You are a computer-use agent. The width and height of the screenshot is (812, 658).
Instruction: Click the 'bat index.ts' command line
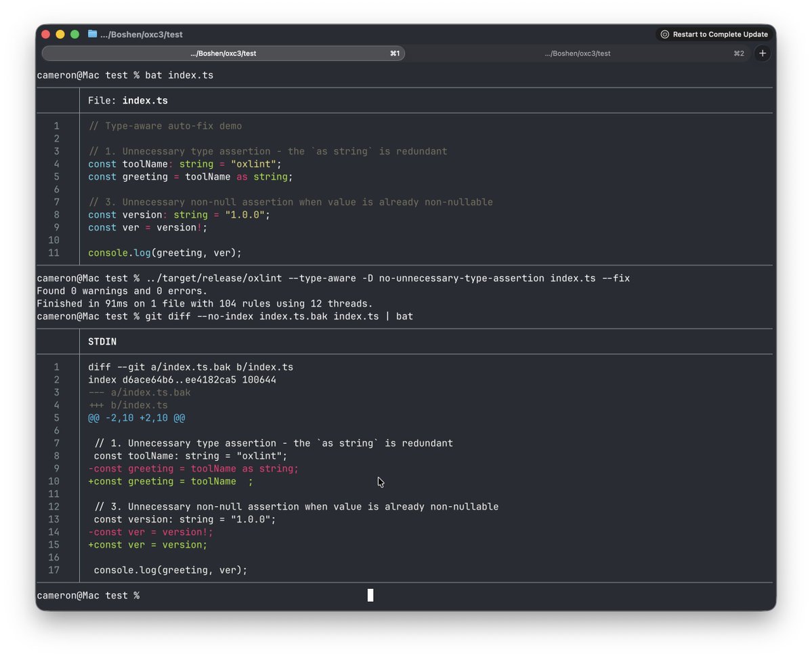pyautogui.click(x=125, y=75)
